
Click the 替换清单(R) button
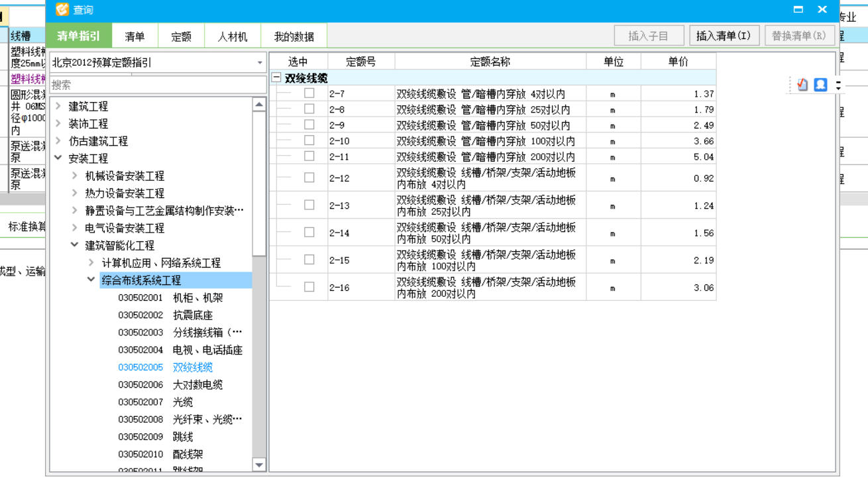[799, 36]
